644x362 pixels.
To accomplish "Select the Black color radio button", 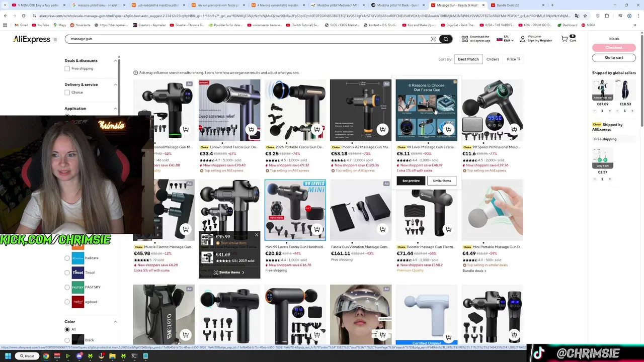I will tap(67, 340).
